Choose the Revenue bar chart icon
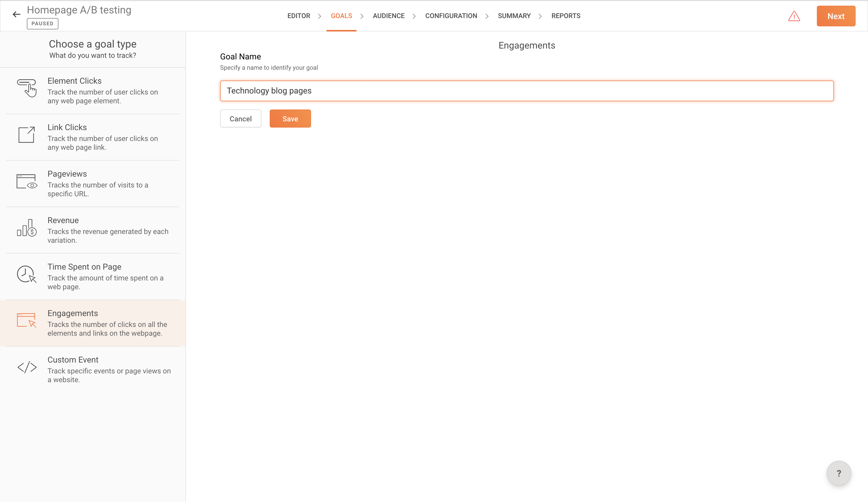Image resolution: width=868 pixels, height=502 pixels. (x=27, y=228)
